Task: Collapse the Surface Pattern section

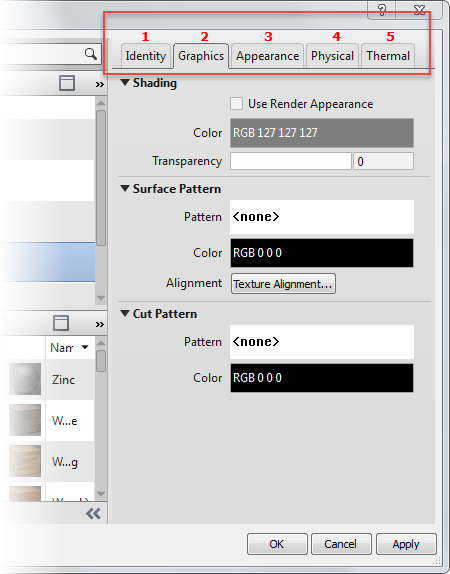Action: tap(125, 189)
